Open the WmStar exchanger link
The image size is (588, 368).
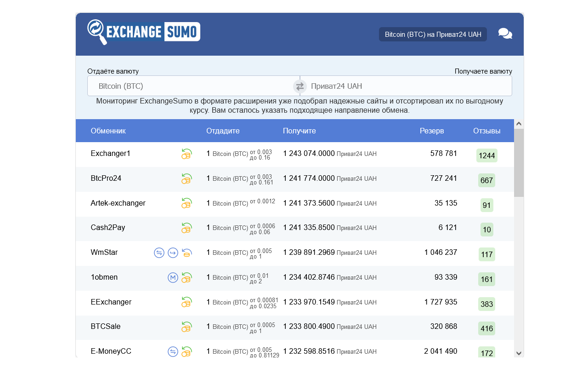[x=104, y=253]
